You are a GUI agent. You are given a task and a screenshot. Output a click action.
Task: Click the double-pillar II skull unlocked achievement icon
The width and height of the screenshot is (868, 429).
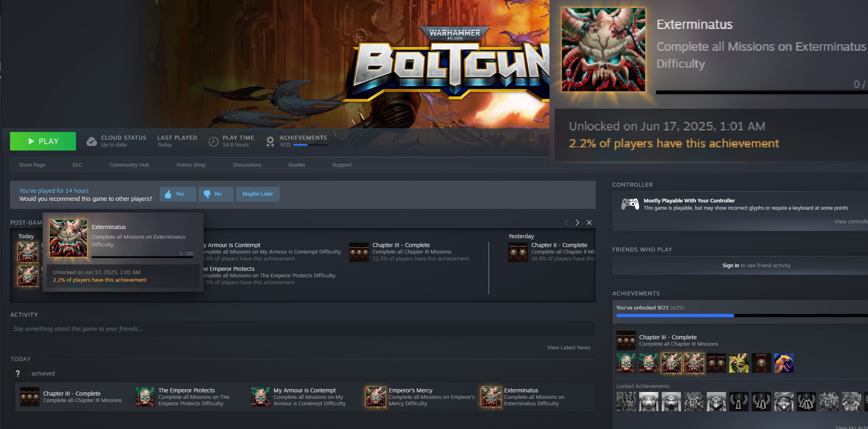pyautogui.click(x=716, y=363)
